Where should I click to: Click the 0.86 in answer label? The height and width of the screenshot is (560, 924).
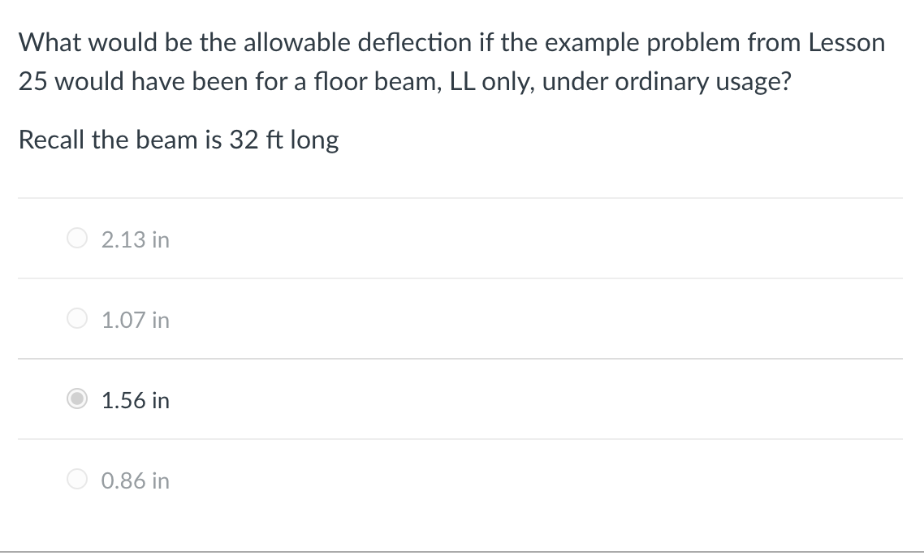134,480
